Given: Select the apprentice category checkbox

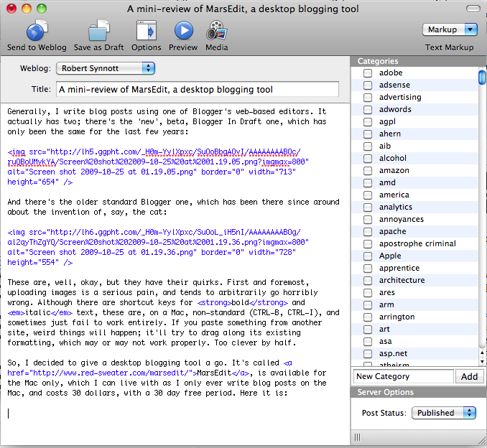Looking at the screenshot, I should coord(368,269).
